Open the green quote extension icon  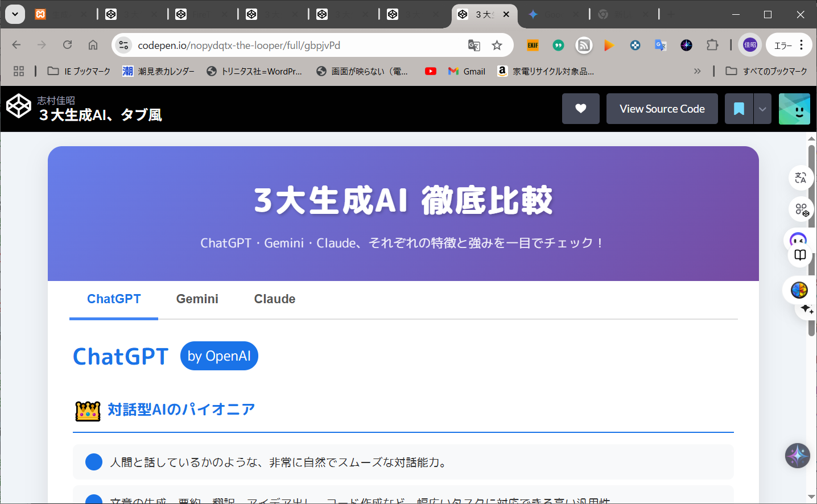click(559, 45)
